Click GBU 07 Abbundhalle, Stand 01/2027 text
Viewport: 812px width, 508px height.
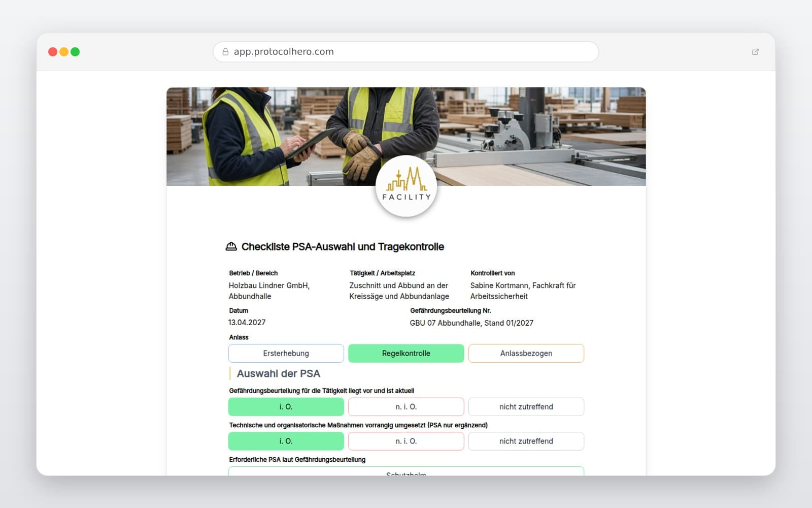[471, 323]
